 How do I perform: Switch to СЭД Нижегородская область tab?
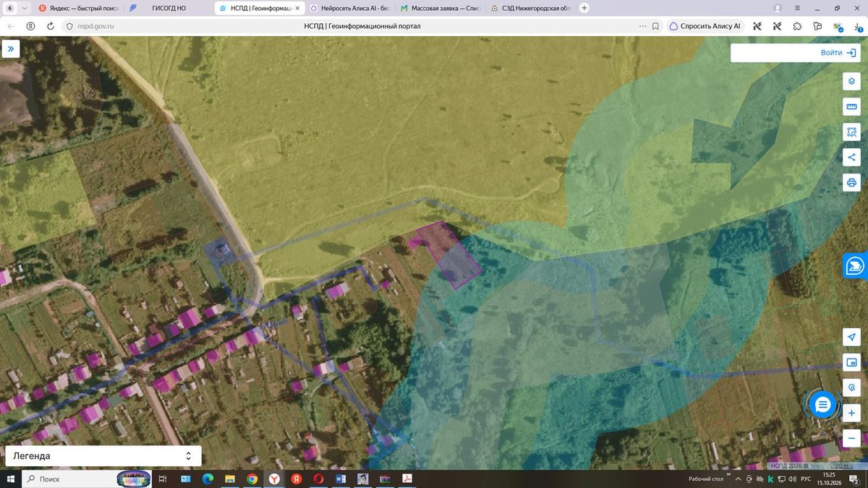pyautogui.click(x=532, y=8)
